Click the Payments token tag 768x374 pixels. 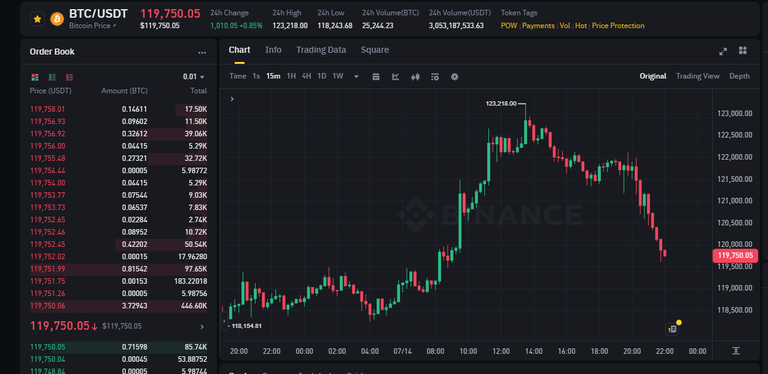tap(538, 26)
